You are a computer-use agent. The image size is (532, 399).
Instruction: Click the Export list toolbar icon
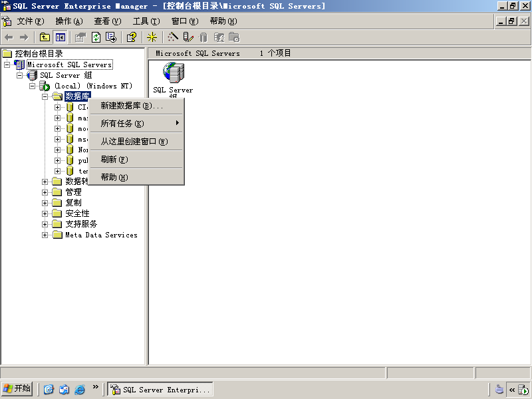(111, 37)
